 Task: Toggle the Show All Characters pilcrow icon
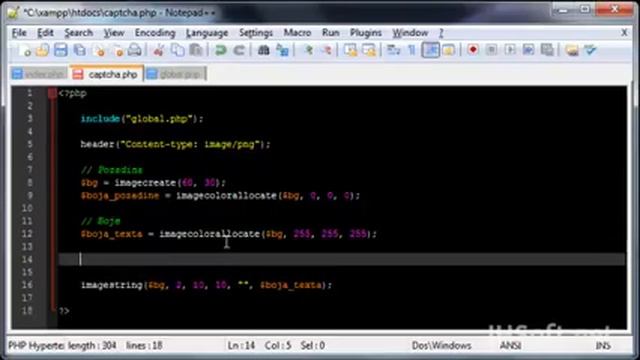click(411, 50)
